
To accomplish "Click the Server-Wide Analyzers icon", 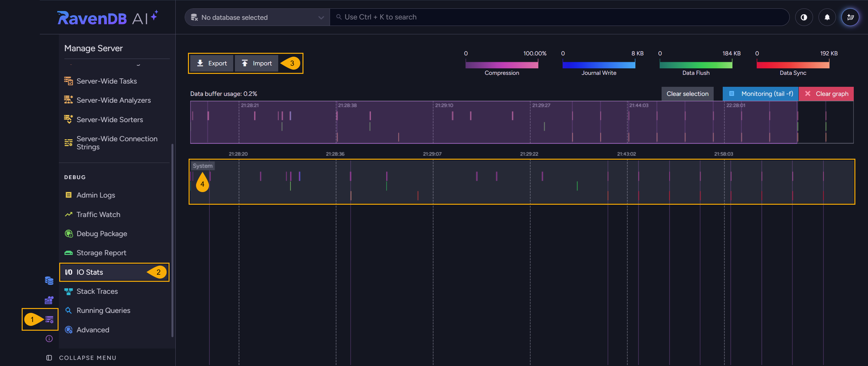I will (69, 100).
